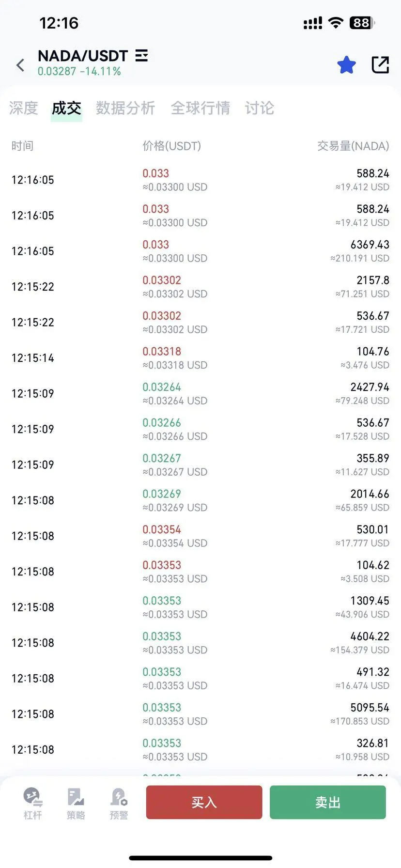Select the 成交 tab
Screen dimensions: 401x868
(x=66, y=108)
